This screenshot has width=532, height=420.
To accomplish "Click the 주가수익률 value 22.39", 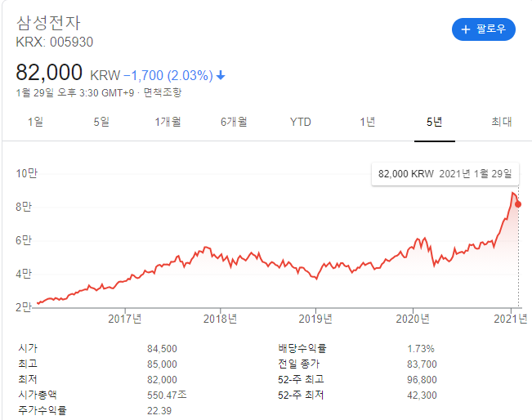I will click(x=159, y=411).
